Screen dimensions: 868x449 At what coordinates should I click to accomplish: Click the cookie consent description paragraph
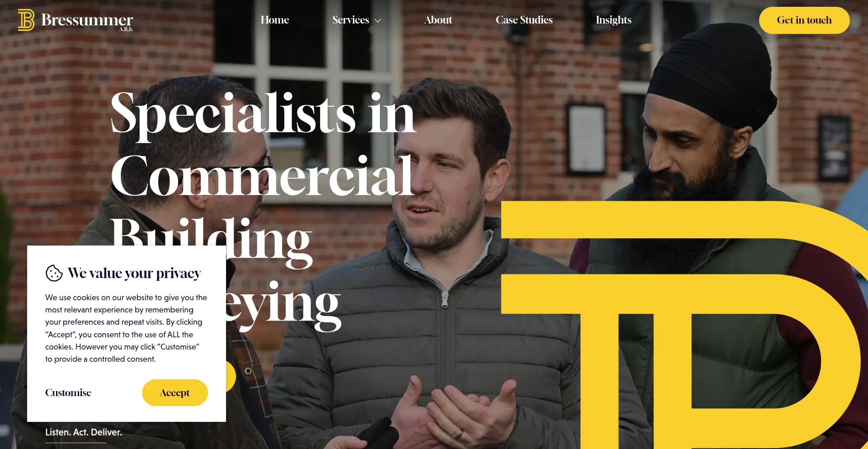pos(126,328)
